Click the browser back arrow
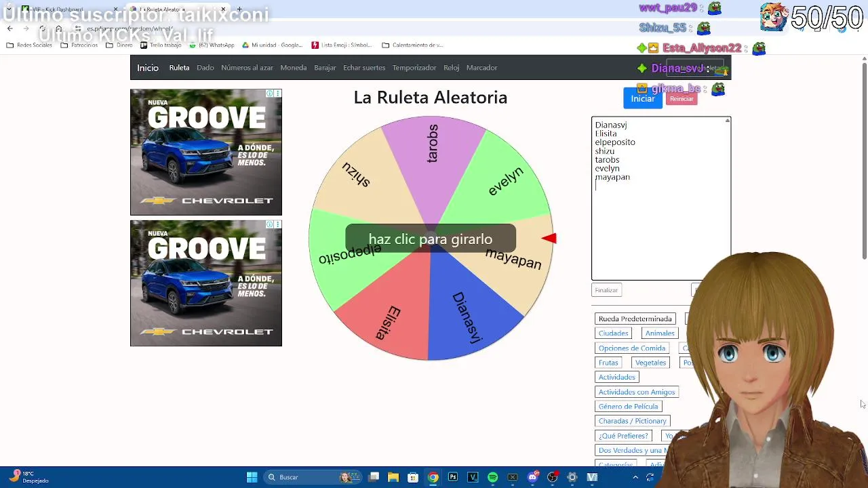 [x=10, y=28]
